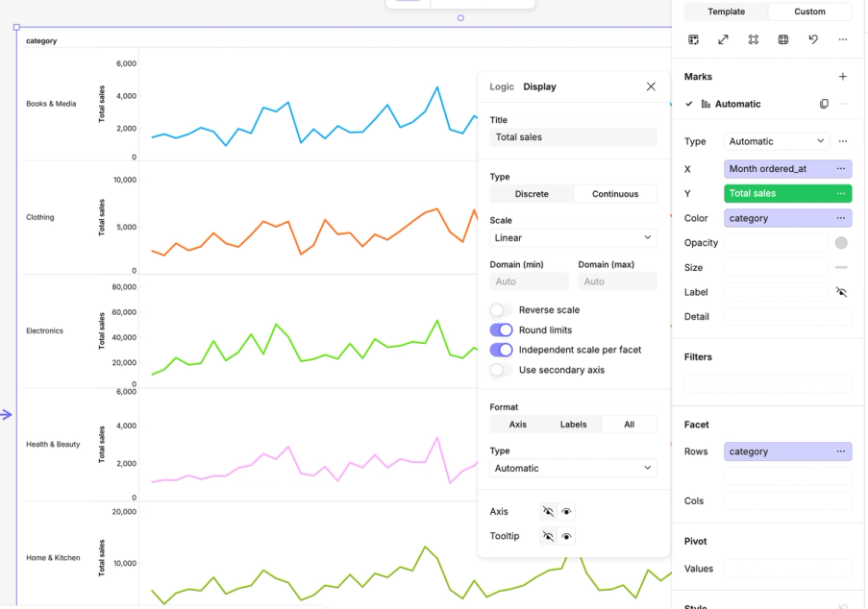Open options menu on Total sales Y field

pos(841,193)
